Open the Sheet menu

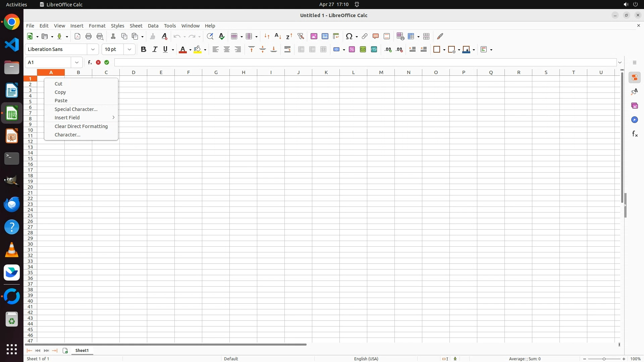136,26
